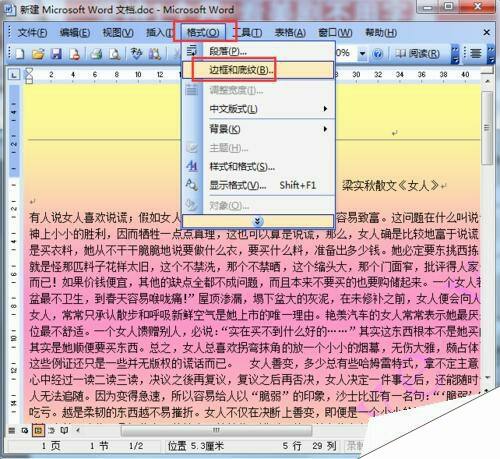Expand the Format menu with double chevron
This screenshot has height=459, width=500.
tap(257, 221)
